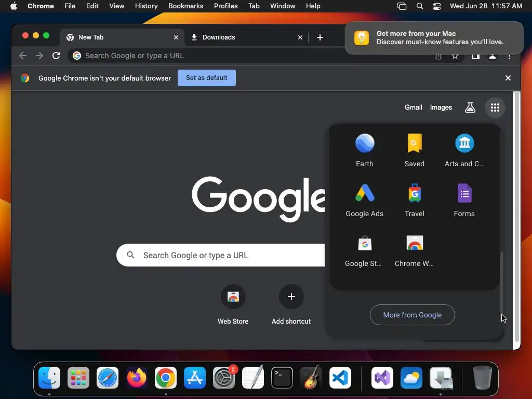The height and width of the screenshot is (399, 532).
Task: Open the Profiles menu
Action: [225, 6]
